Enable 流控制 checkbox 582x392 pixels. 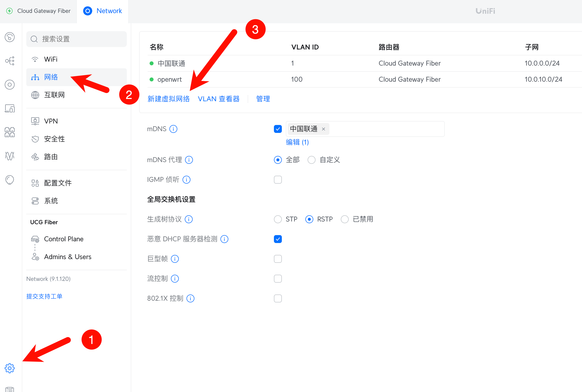[x=278, y=279]
